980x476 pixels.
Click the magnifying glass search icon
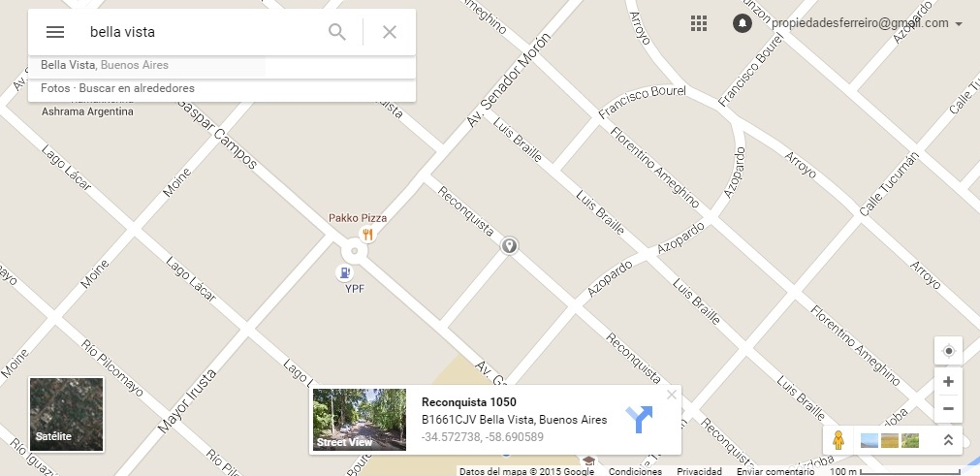click(337, 32)
